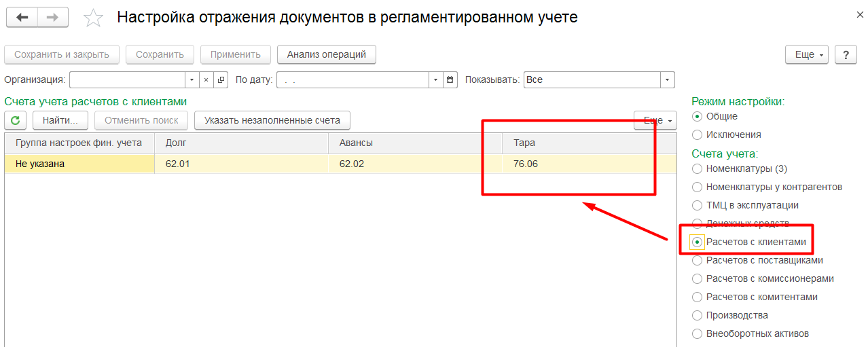
Task: Clear the Организация field with the x icon
Action: [x=206, y=80]
